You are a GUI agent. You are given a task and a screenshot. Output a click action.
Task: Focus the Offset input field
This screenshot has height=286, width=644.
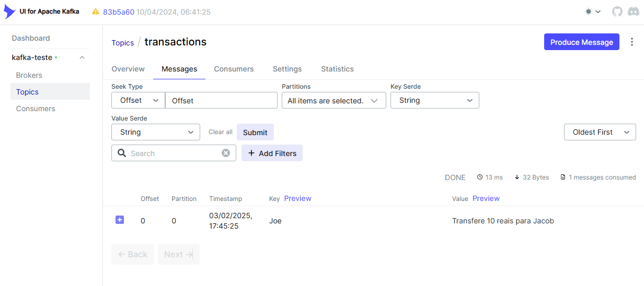[x=221, y=100]
